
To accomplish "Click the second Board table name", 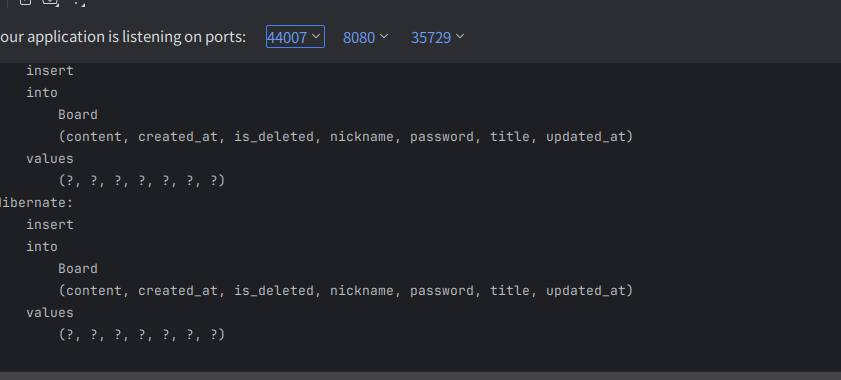I will point(78,268).
